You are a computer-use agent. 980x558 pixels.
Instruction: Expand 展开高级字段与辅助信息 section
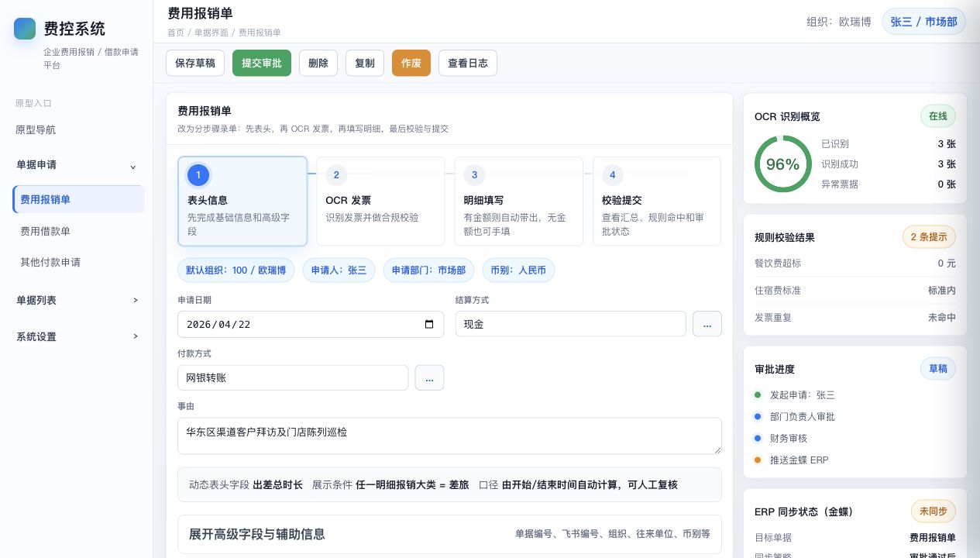pos(449,534)
